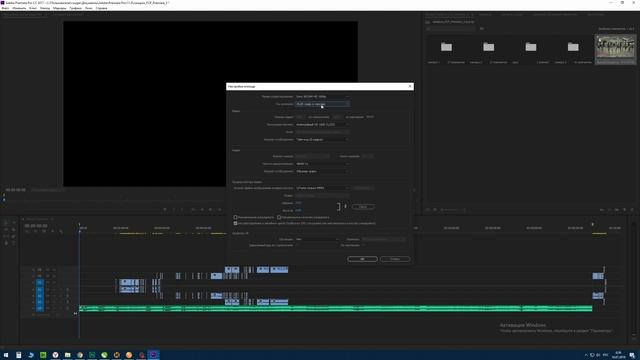This screenshot has width=640, height=360.
Task: Click the Reset button beside preview dimensions
Action: coord(363,207)
